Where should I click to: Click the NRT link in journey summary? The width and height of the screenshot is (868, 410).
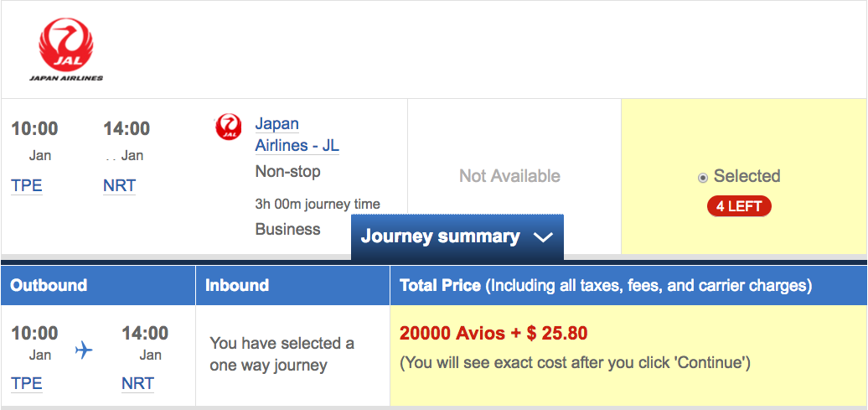[x=137, y=383]
